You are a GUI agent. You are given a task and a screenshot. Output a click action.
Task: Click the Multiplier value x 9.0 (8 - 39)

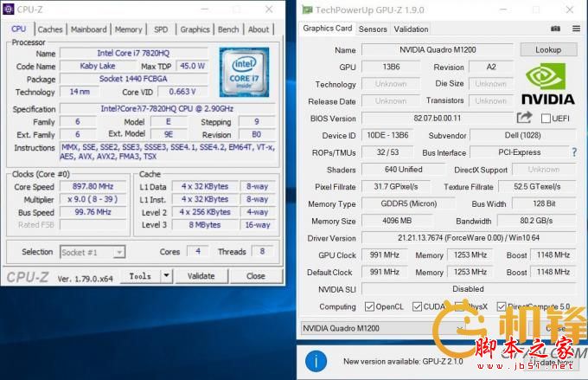(93, 199)
